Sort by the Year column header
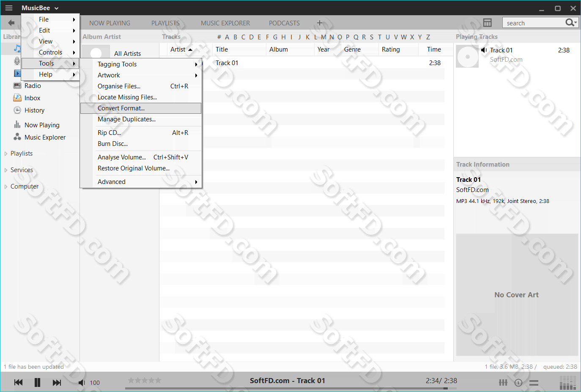581x392 pixels. coord(328,49)
